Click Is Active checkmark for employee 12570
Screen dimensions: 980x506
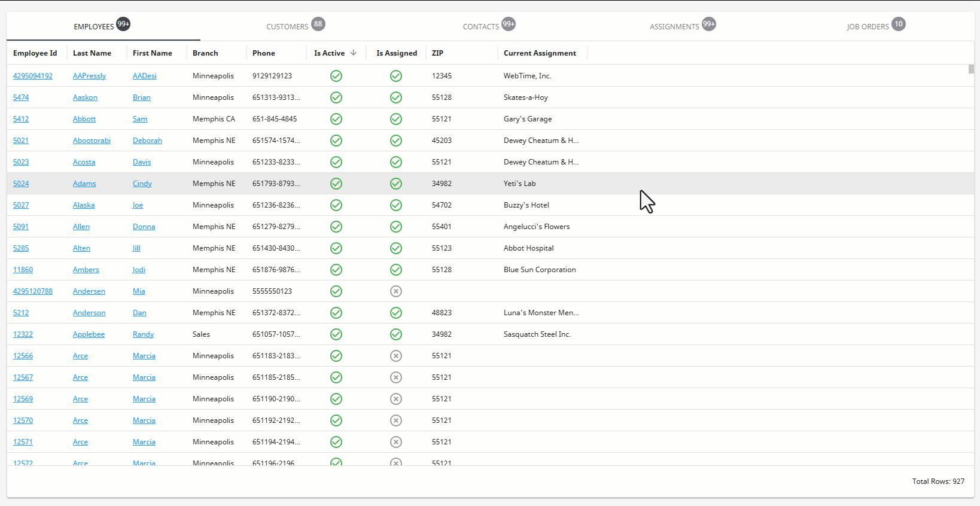pos(336,420)
